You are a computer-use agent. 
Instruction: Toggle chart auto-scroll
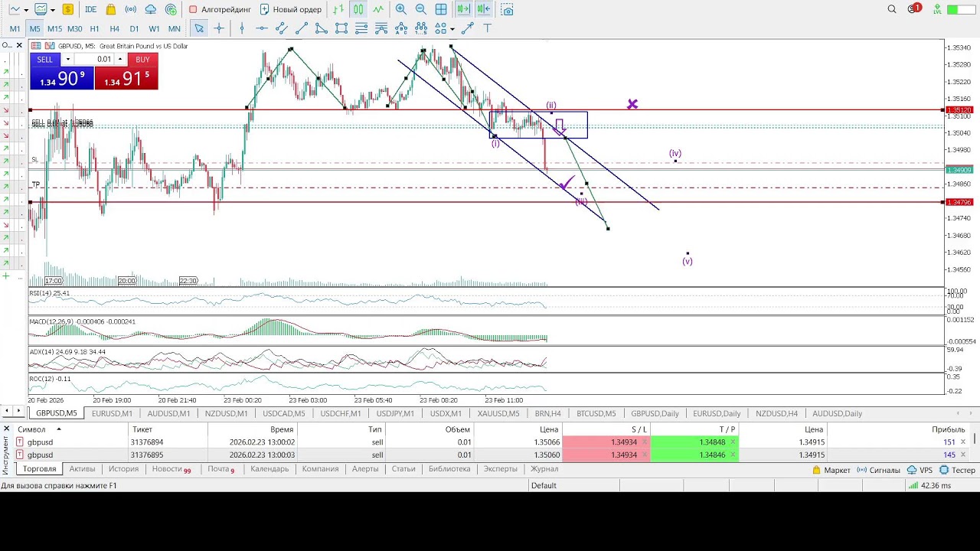click(x=463, y=9)
